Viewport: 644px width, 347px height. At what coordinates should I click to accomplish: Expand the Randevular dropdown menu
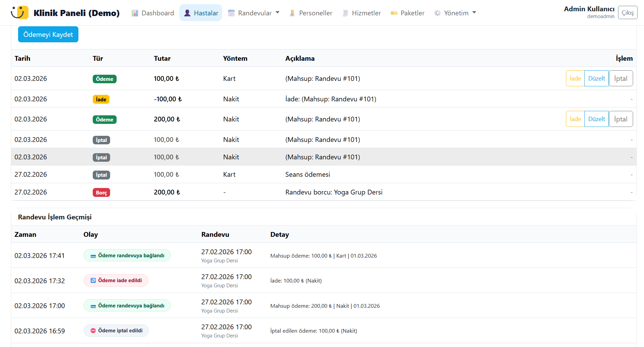pos(254,13)
